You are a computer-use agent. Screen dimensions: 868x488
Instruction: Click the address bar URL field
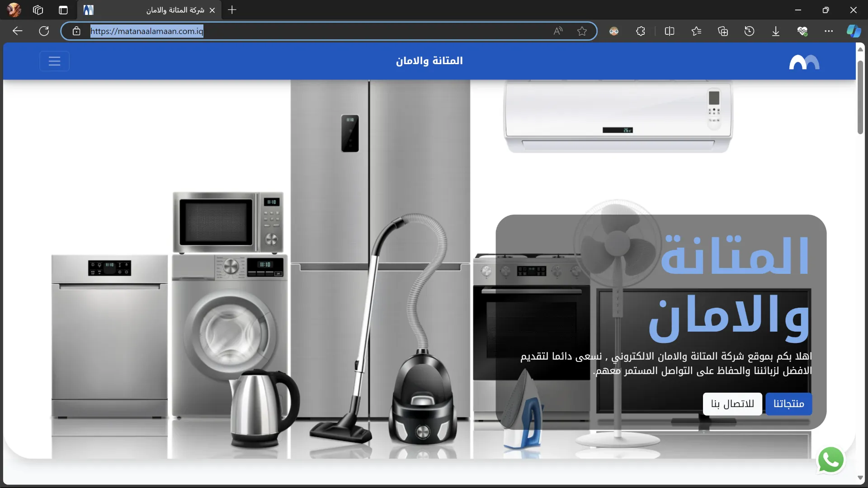316,31
